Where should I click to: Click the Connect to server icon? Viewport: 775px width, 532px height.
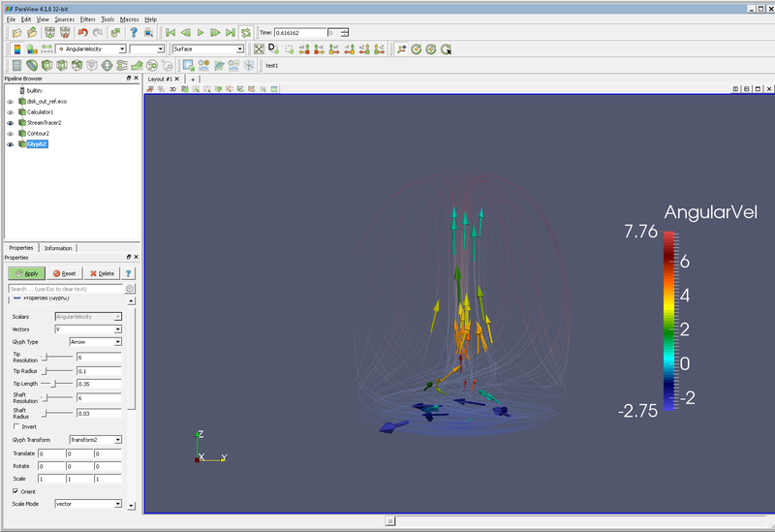point(50,33)
